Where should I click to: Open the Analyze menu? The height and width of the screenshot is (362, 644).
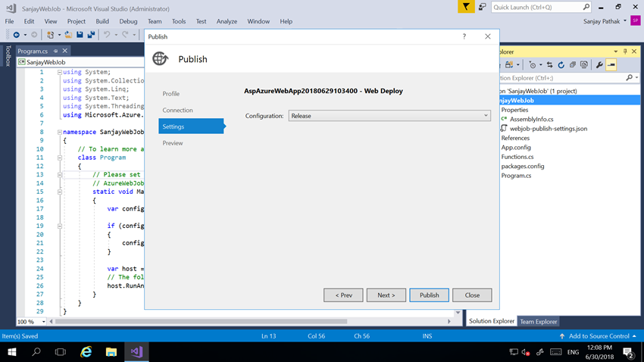[227, 21]
